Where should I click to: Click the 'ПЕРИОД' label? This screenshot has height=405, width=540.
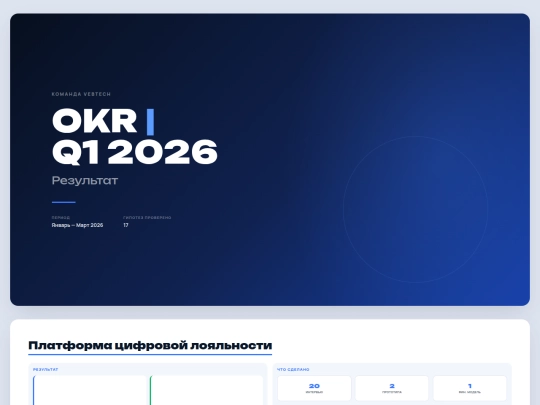(61, 218)
